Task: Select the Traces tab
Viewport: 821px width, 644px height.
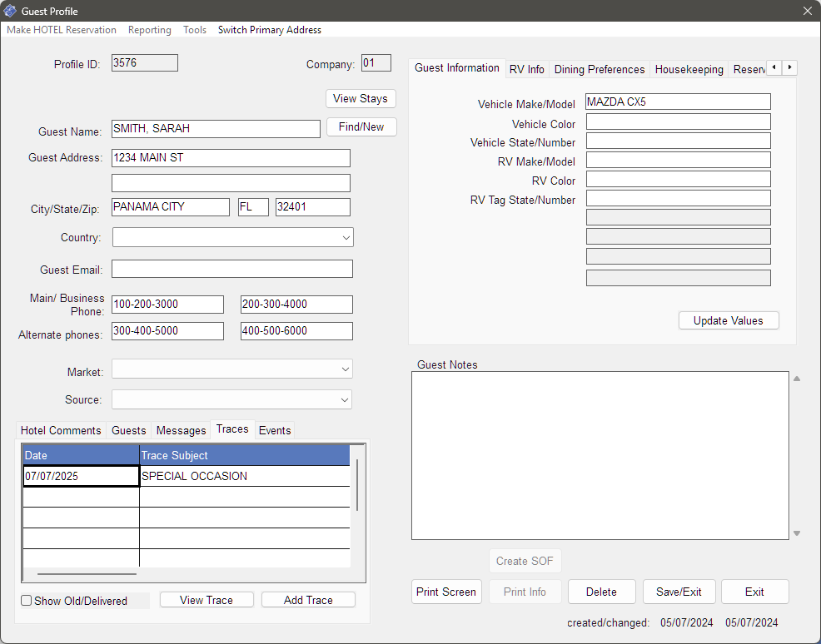Action: click(232, 429)
